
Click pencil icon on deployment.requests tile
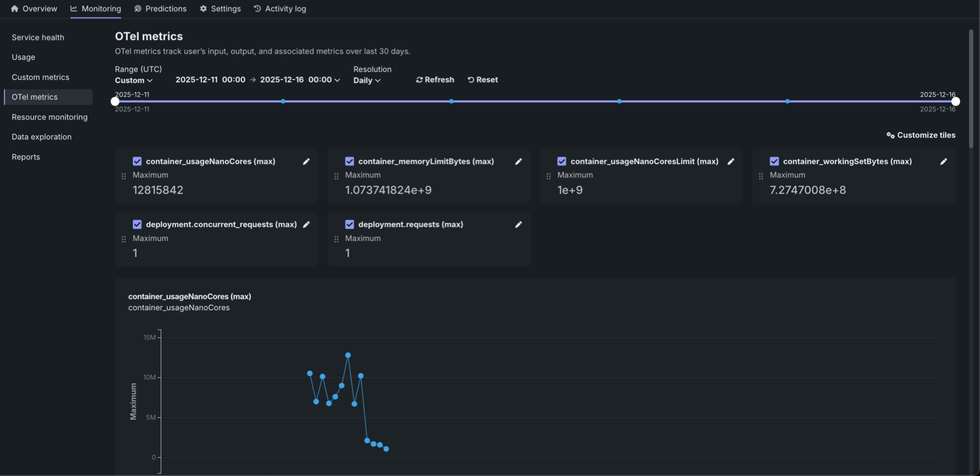518,224
